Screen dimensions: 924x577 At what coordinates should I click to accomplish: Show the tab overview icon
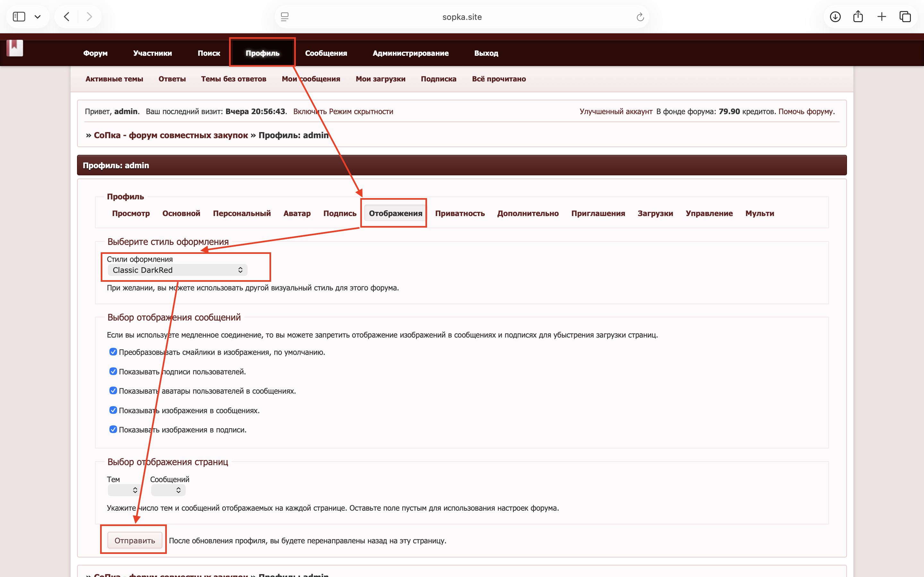[x=905, y=17]
